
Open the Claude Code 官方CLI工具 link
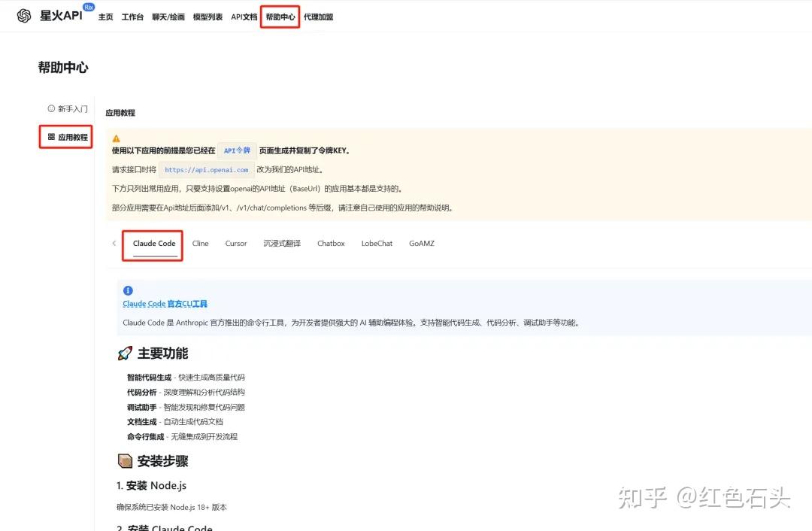165,304
